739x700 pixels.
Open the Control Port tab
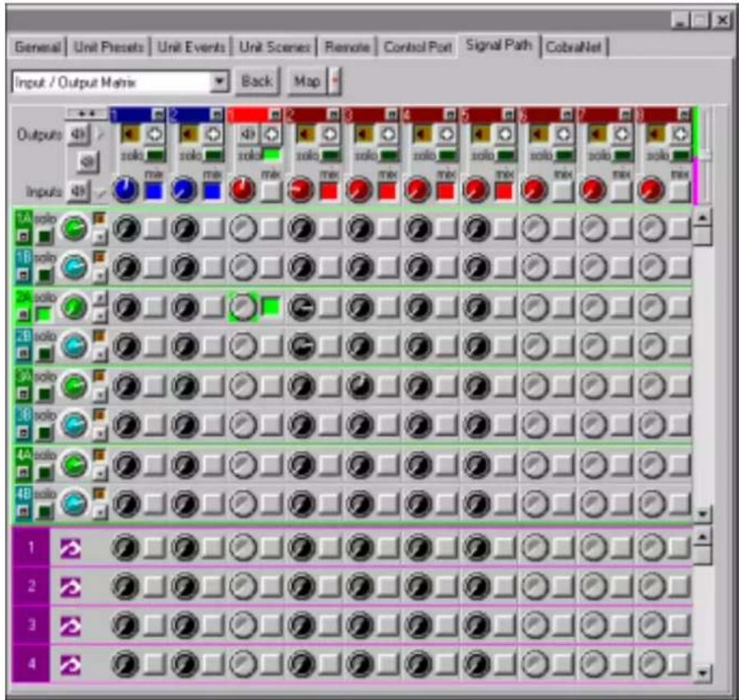point(418,47)
